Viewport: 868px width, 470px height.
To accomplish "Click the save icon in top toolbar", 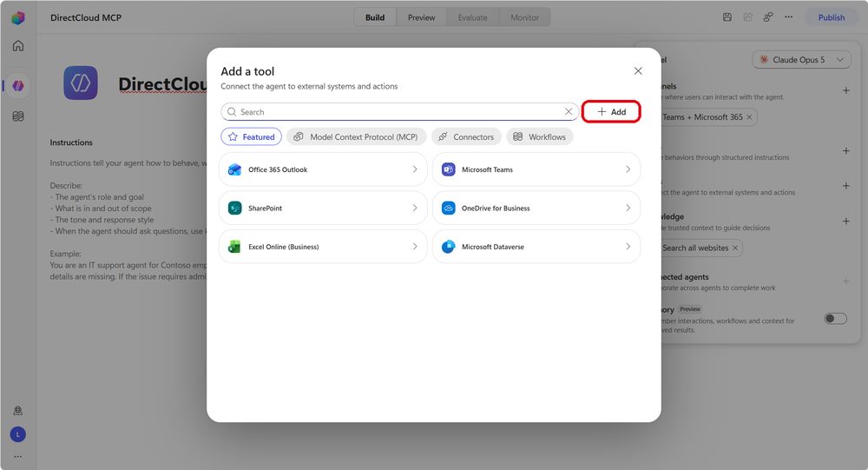I will coord(727,17).
